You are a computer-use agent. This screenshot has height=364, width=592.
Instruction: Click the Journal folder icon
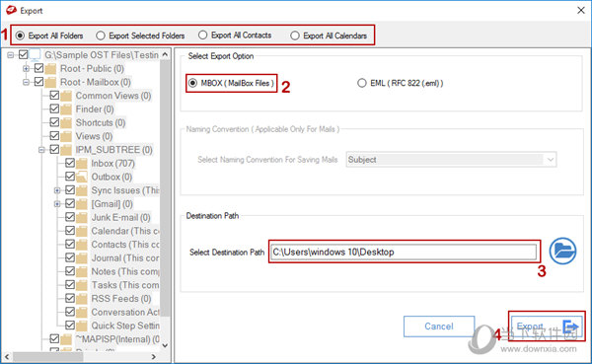click(x=82, y=258)
